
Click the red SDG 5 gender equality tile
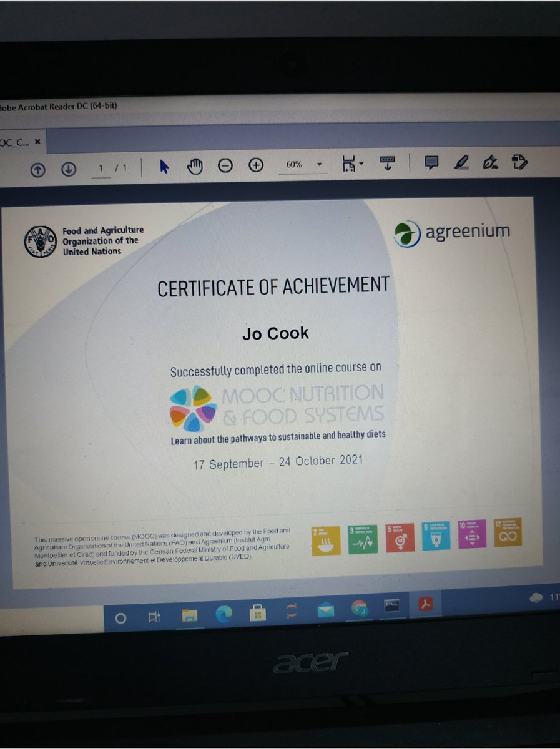400,537
